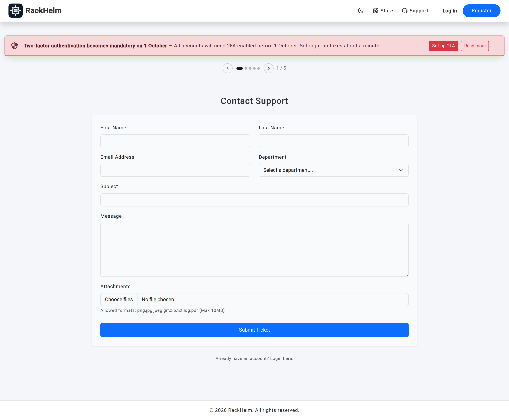Screen dimensions: 509x420
Task: Click the copyright footer text
Action: (x=254, y=410)
